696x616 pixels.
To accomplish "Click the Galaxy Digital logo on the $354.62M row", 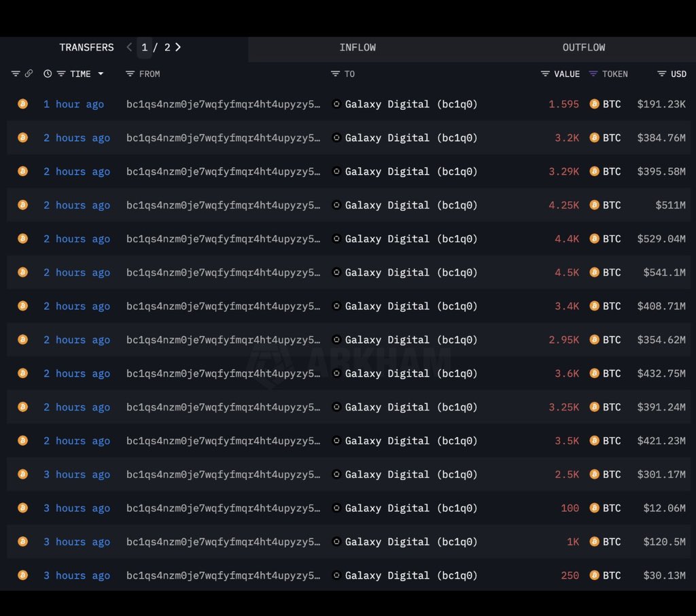I will click(336, 340).
